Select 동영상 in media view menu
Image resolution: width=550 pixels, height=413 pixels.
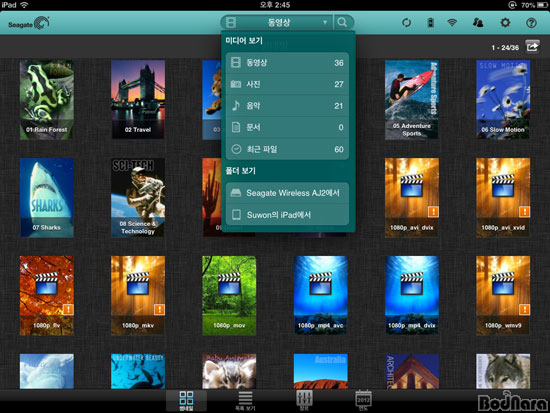[287, 63]
